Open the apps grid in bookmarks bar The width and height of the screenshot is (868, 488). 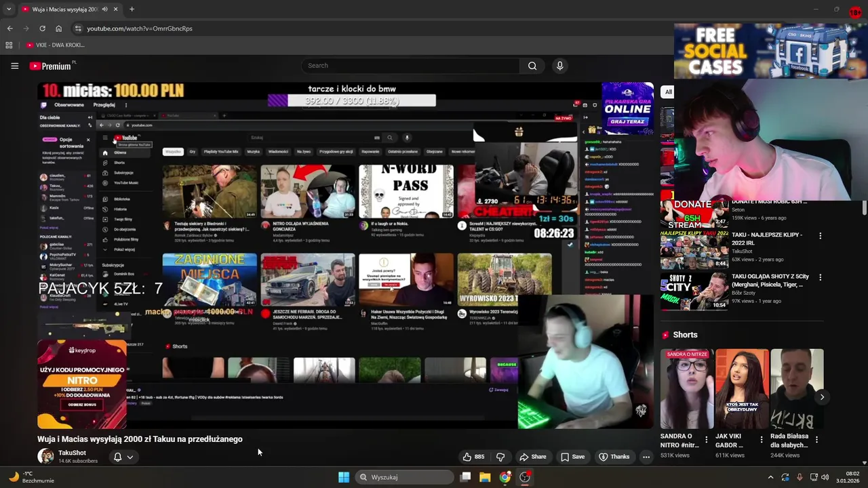click(9, 45)
